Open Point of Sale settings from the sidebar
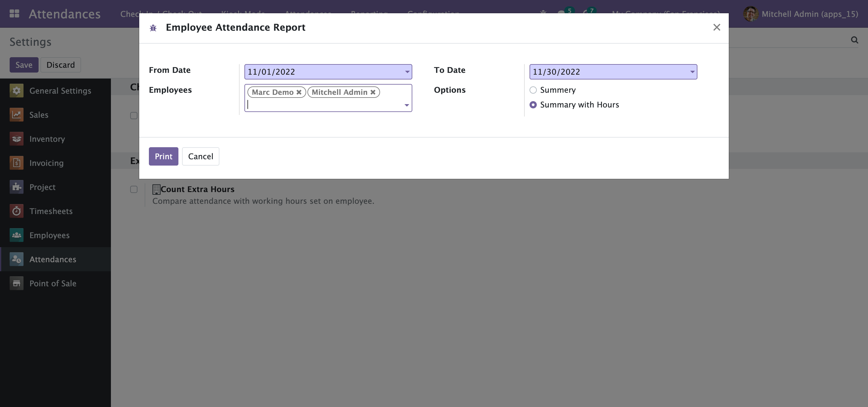 click(52, 284)
